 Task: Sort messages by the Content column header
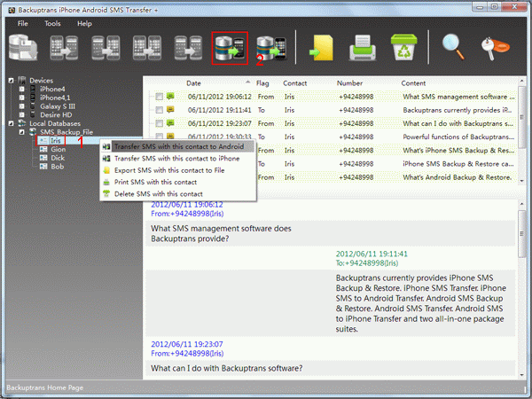pyautogui.click(x=413, y=83)
